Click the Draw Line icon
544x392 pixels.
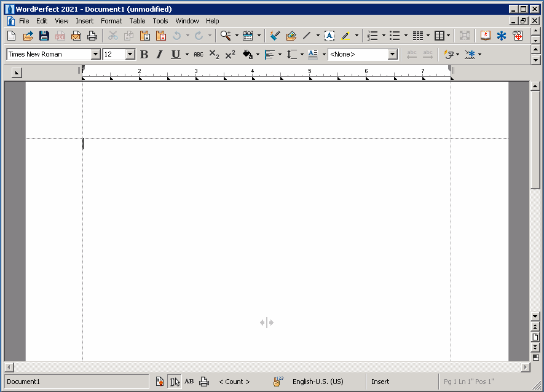[x=307, y=36]
